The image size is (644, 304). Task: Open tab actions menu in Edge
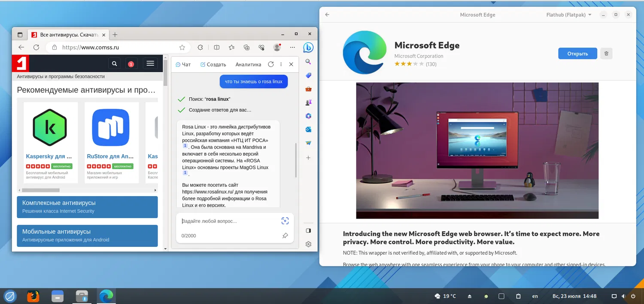coord(20,35)
